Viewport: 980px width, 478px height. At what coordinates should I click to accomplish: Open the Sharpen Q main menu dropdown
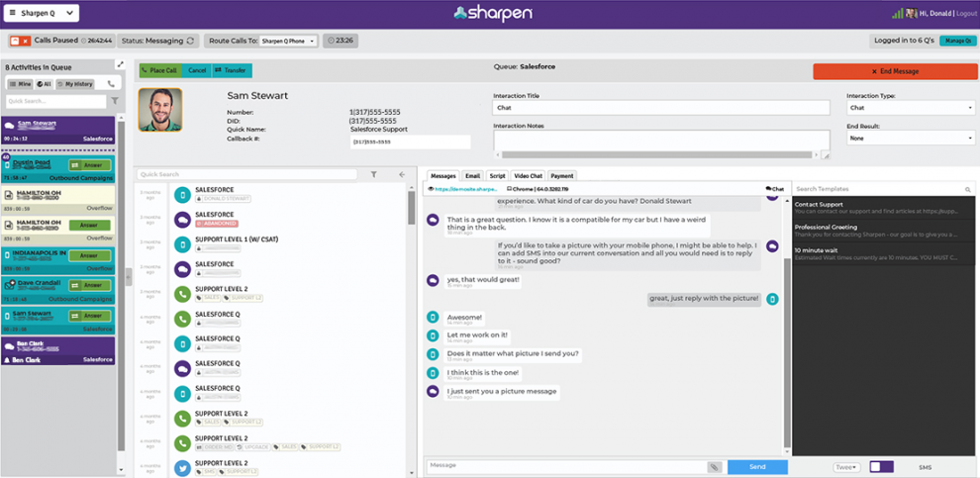click(42, 13)
